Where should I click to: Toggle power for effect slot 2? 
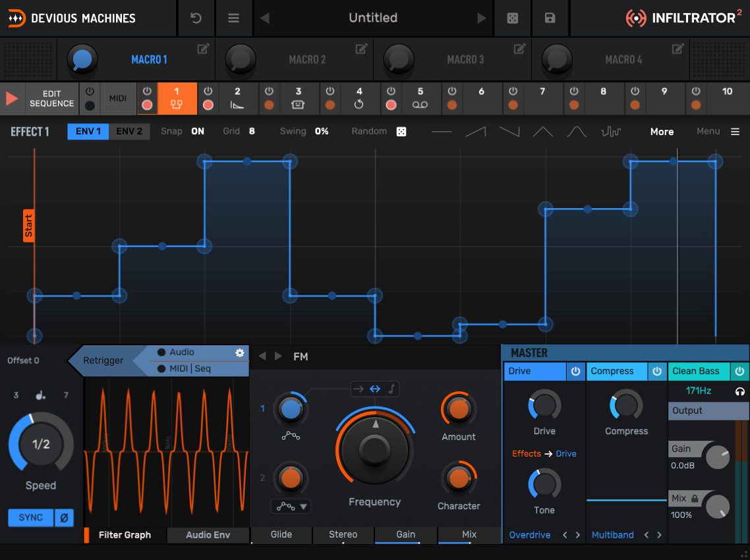click(208, 91)
